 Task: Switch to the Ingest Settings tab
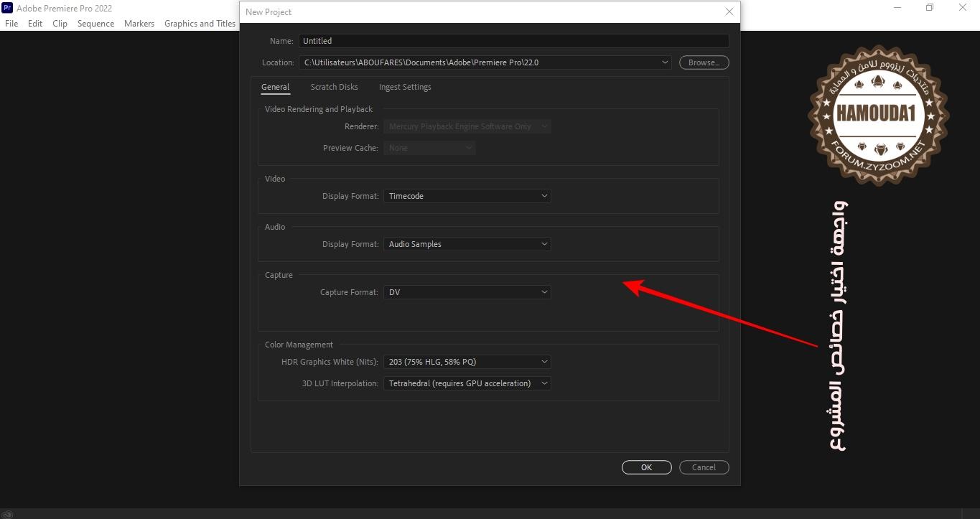(405, 87)
